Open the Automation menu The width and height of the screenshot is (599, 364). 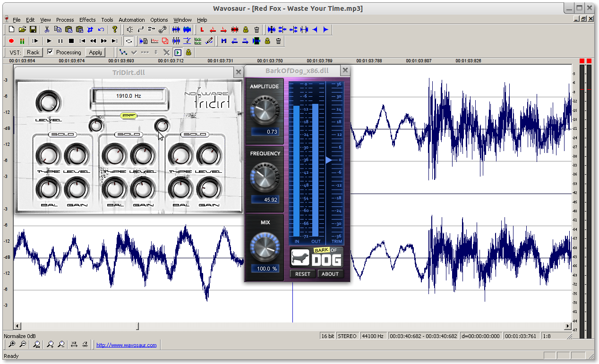pos(131,20)
